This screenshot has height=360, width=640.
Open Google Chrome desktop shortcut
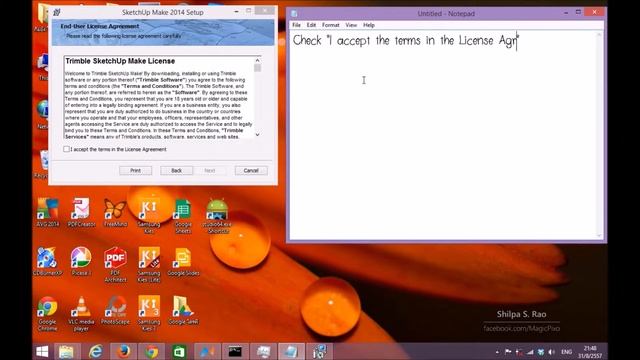click(47, 313)
